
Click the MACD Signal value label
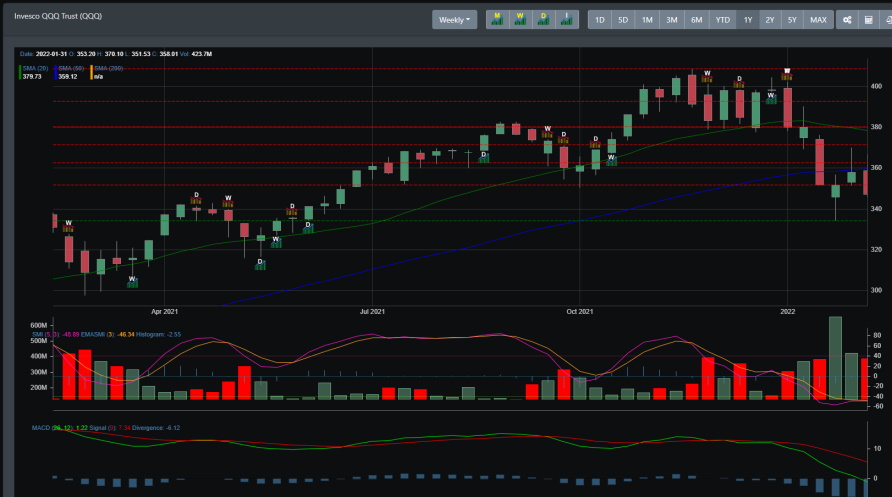tap(110, 428)
